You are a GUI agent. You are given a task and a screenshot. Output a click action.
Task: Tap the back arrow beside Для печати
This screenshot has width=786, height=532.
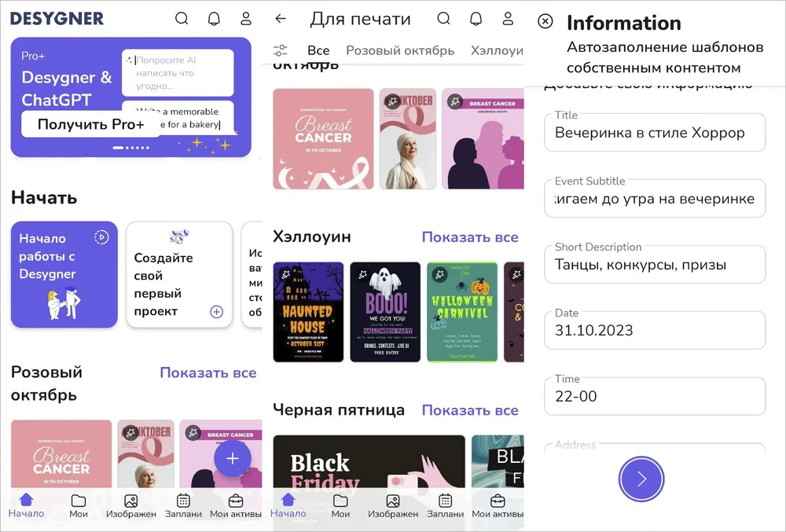tap(281, 19)
